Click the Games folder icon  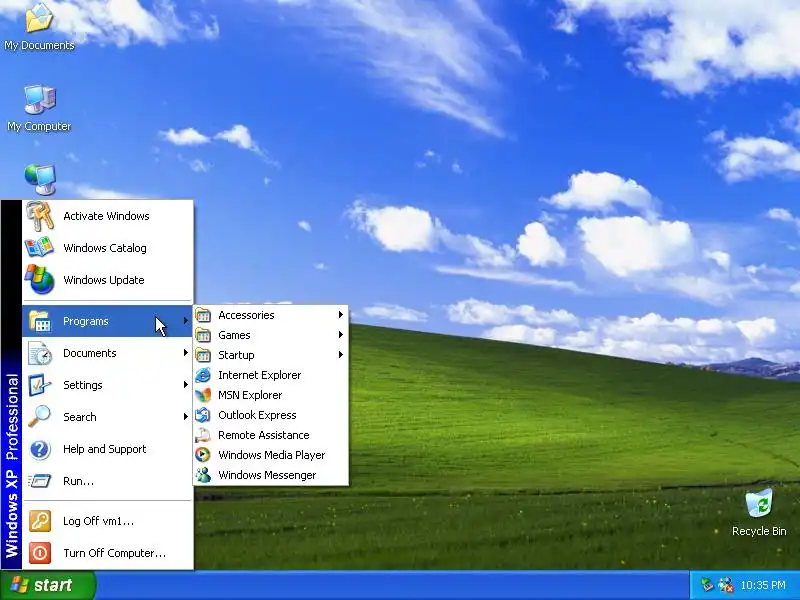pyautogui.click(x=203, y=335)
